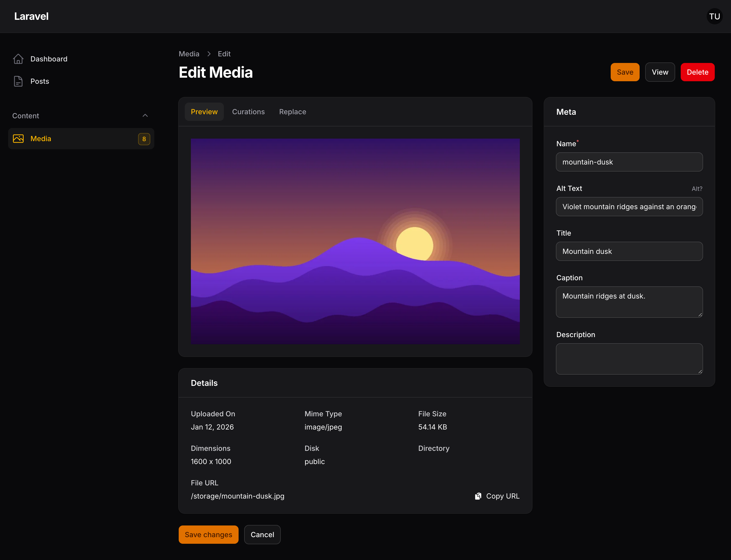Screen dimensions: 731x560
Task: Click the mountain dusk preview image
Action: (355, 241)
